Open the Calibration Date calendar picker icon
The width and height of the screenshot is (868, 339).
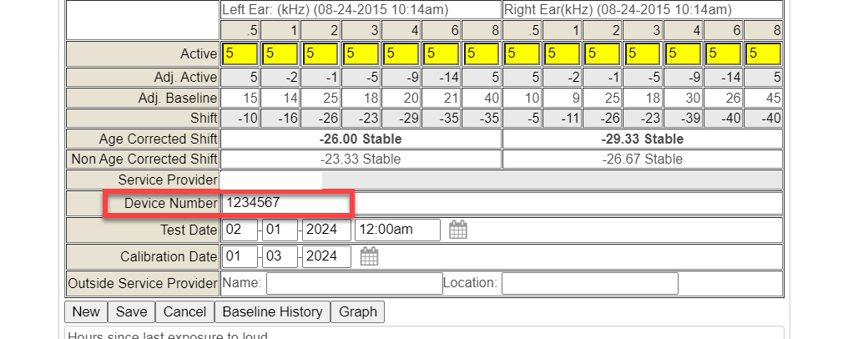pyautogui.click(x=369, y=256)
